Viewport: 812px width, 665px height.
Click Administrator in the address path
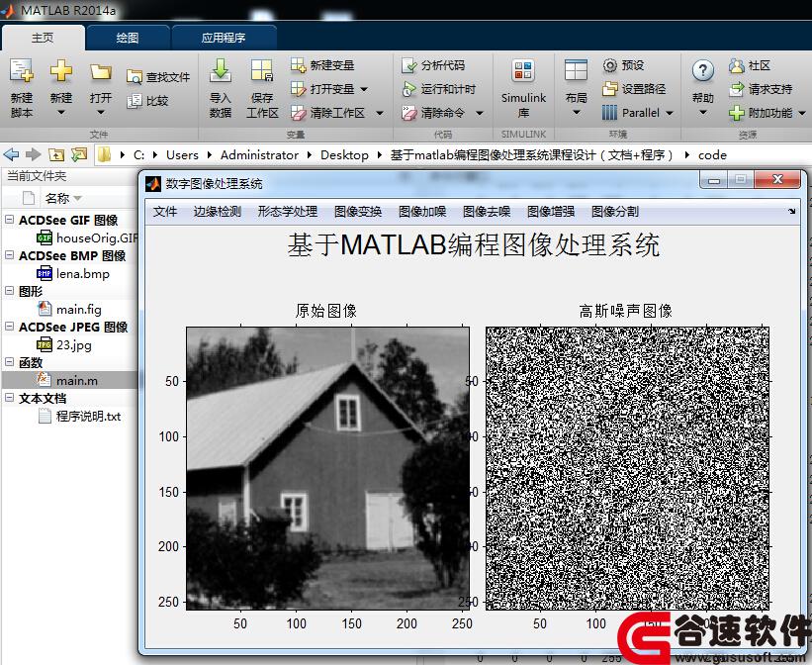259,155
